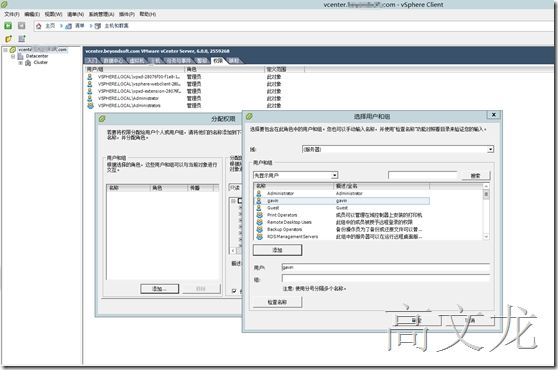
Task: Open the 视图(W) menu
Action: coord(53,14)
